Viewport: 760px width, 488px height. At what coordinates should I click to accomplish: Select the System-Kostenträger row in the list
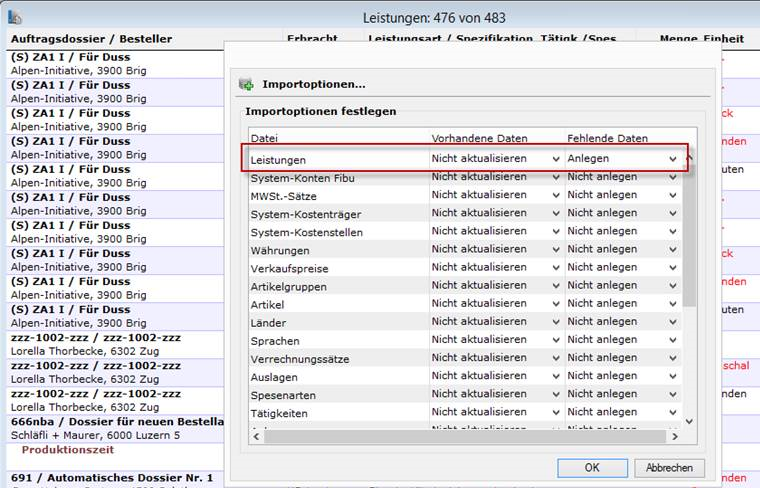(x=306, y=214)
